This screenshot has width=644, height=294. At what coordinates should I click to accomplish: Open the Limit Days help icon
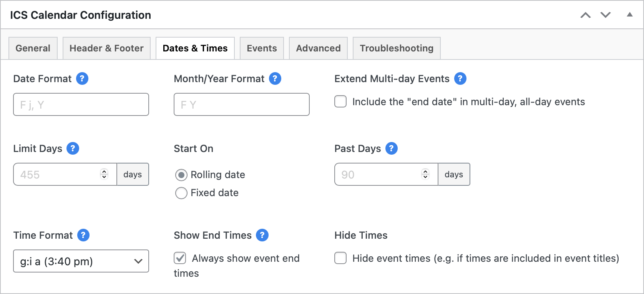(73, 149)
